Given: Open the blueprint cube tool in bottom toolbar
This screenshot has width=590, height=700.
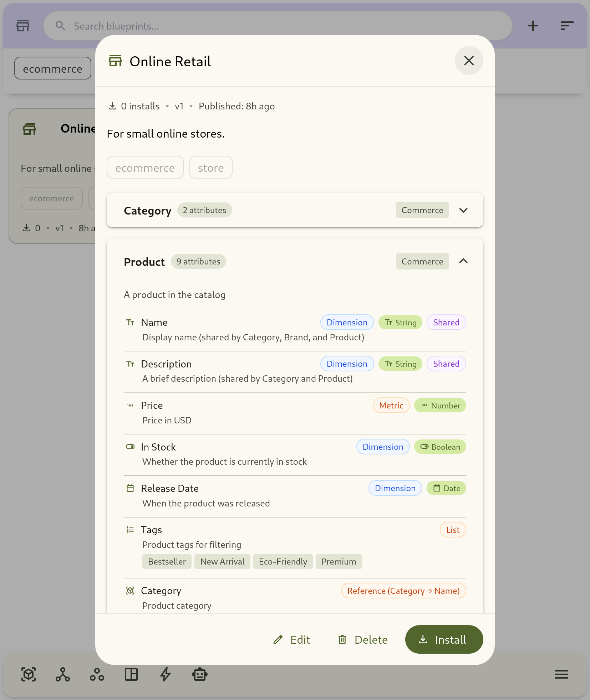Looking at the screenshot, I should tap(28, 674).
